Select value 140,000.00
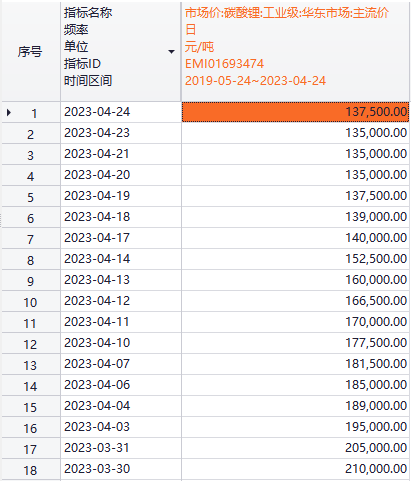The height and width of the screenshot is (481, 411). [295, 238]
